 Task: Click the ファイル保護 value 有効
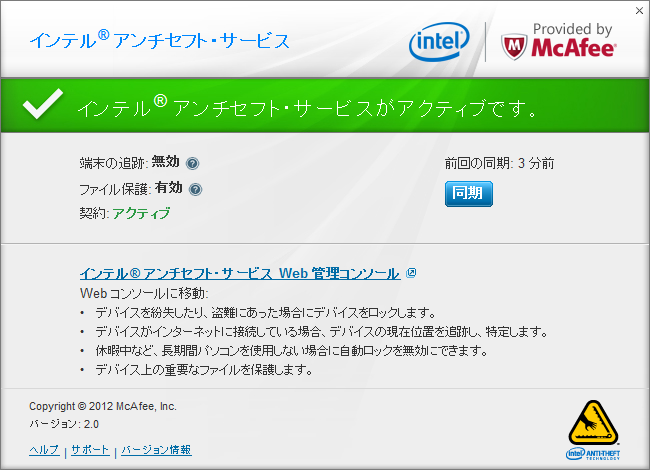(169, 187)
